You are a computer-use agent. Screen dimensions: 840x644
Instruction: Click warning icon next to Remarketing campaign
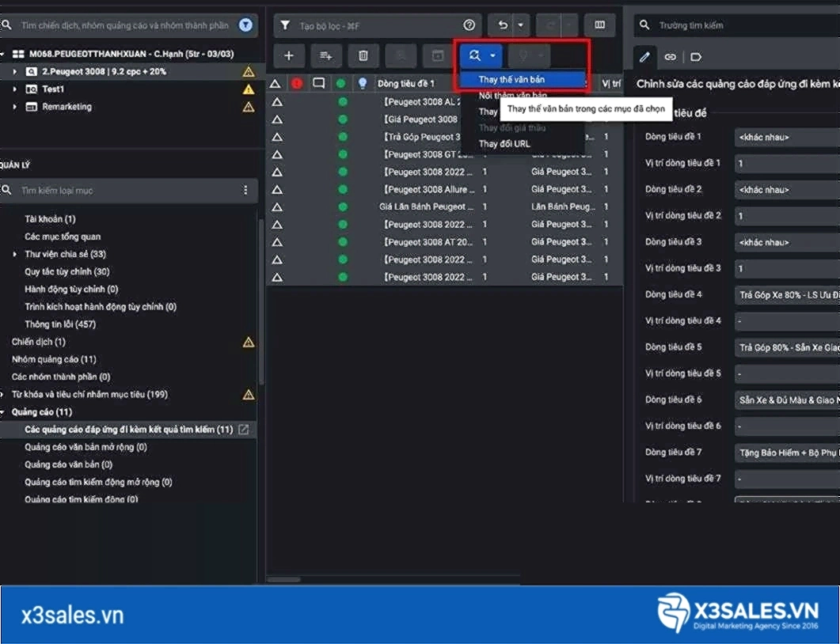(x=248, y=107)
